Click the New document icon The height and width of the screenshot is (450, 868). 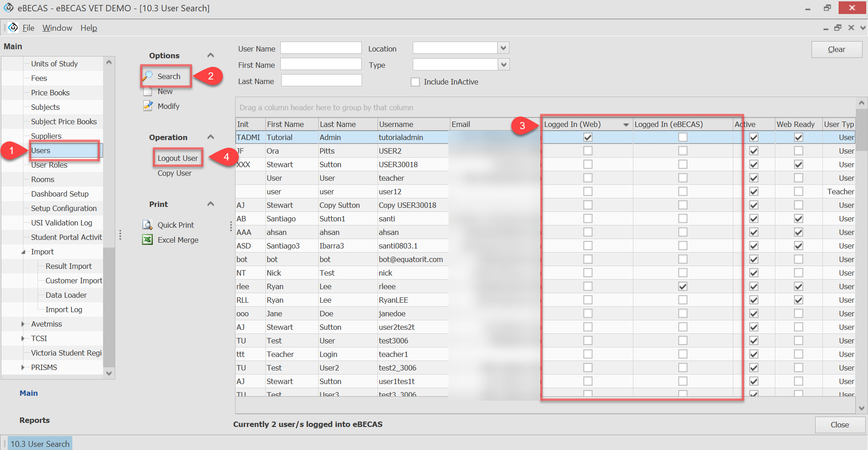click(x=147, y=92)
